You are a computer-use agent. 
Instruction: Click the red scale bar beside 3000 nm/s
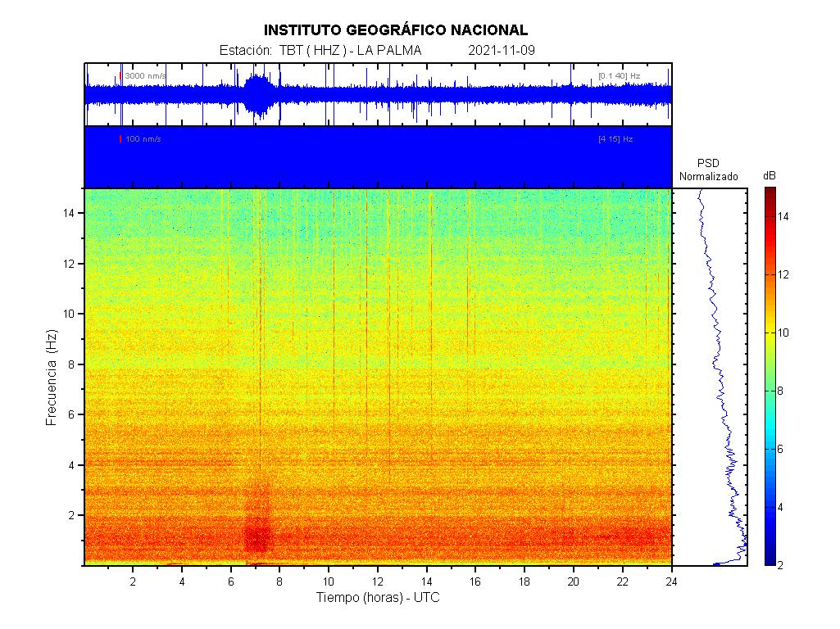click(120, 76)
